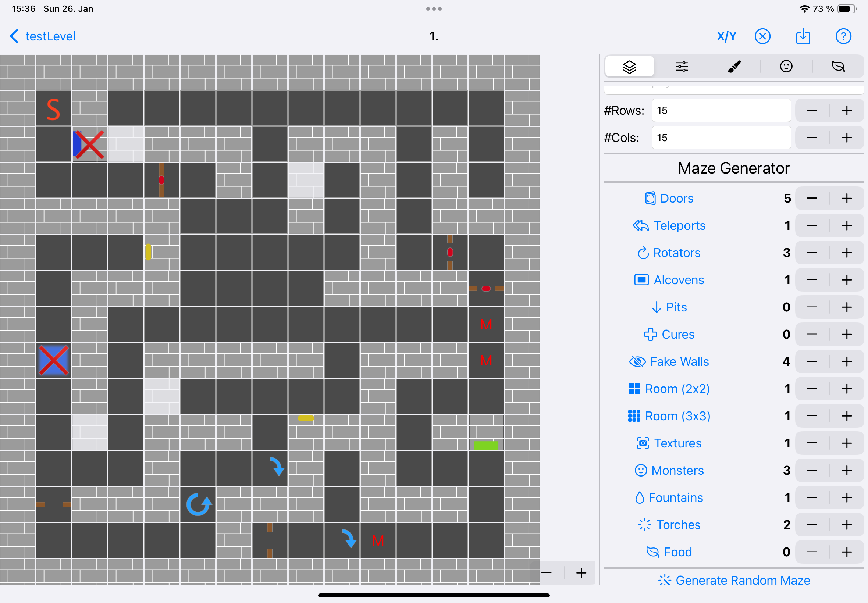Tap the Cures cross icon
This screenshot has height=603, width=868.
(650, 334)
